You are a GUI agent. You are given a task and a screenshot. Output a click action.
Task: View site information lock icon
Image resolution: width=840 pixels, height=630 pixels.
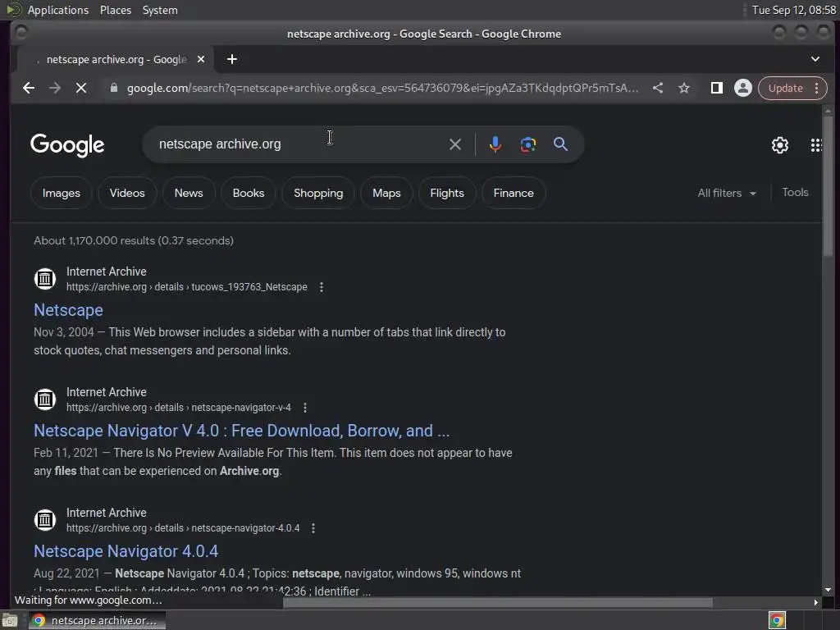tap(113, 88)
